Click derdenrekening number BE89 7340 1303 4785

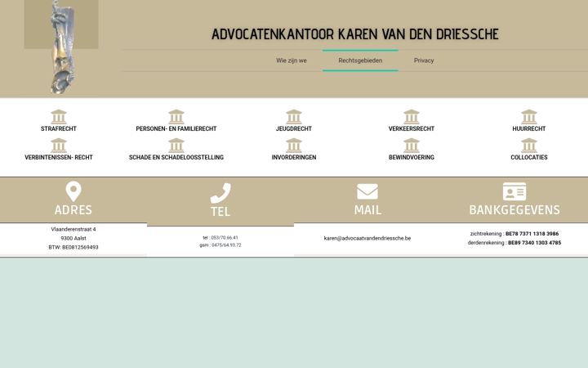(x=535, y=243)
